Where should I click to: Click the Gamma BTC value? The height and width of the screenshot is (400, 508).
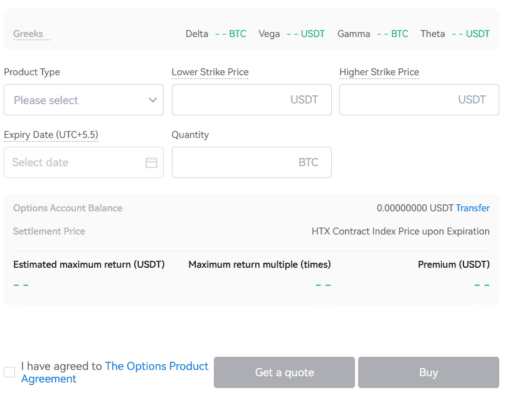(x=393, y=34)
